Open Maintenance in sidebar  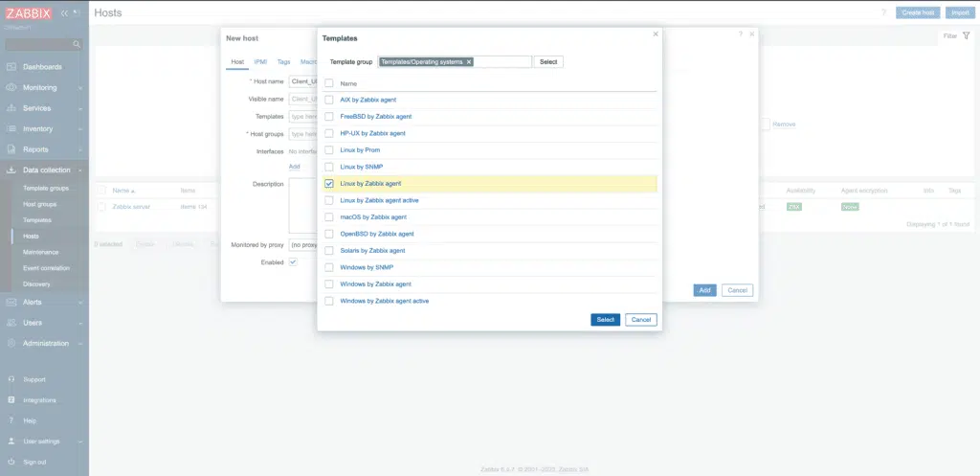tap(40, 252)
